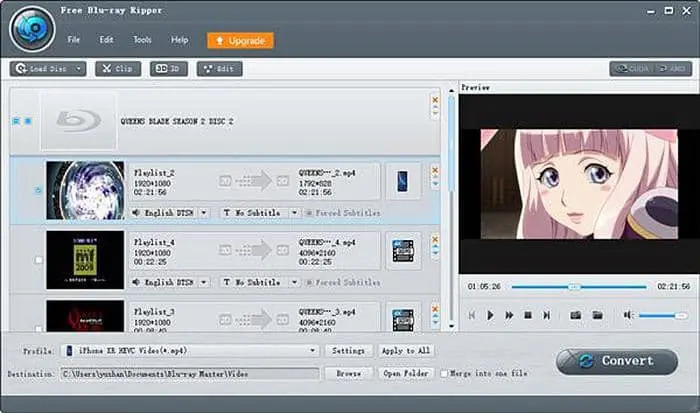
Task: Select the Playlist_4 thumbnail
Action: tap(85, 260)
